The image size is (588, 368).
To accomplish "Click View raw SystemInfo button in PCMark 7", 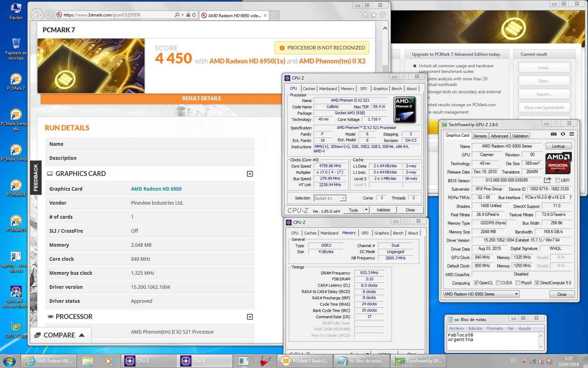I will [544, 108].
